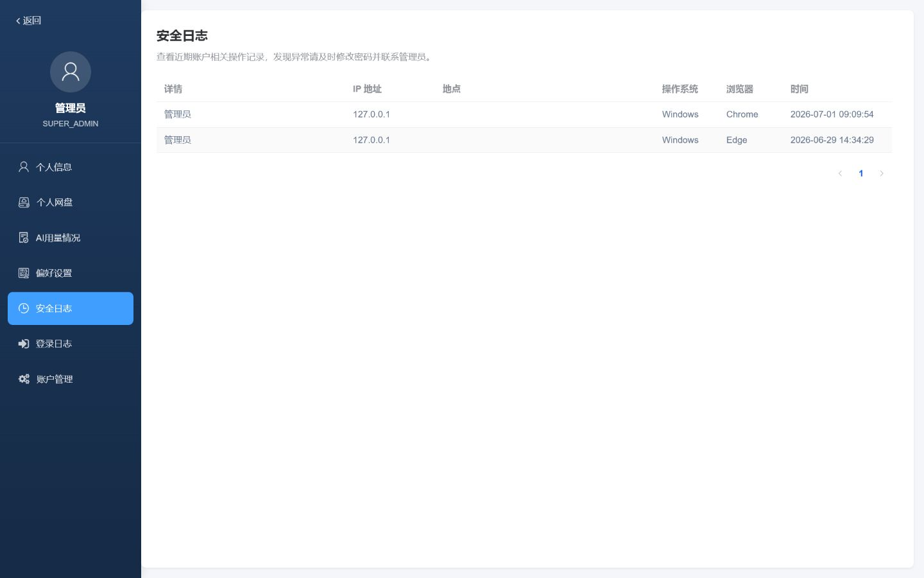This screenshot has width=924, height=578.
Task: Click the 时间 column header
Action: [800, 89]
